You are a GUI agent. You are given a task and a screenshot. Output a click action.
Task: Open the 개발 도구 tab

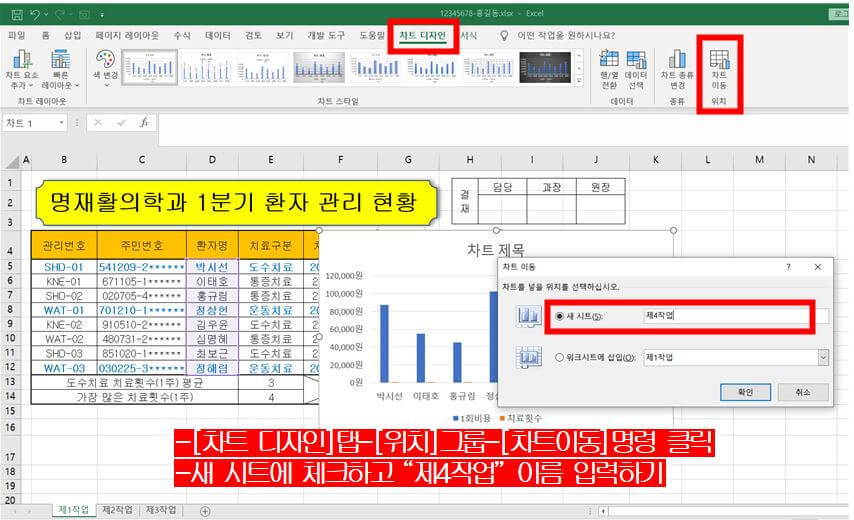click(326, 36)
